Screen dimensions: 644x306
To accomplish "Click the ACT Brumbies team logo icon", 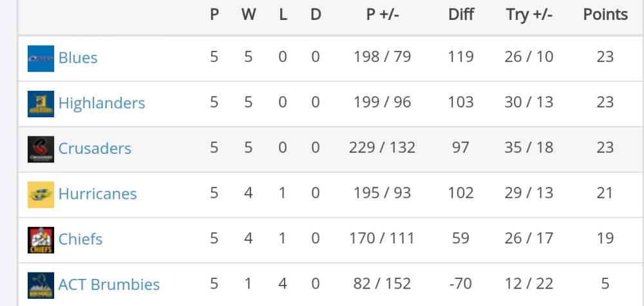I will pos(41,285).
